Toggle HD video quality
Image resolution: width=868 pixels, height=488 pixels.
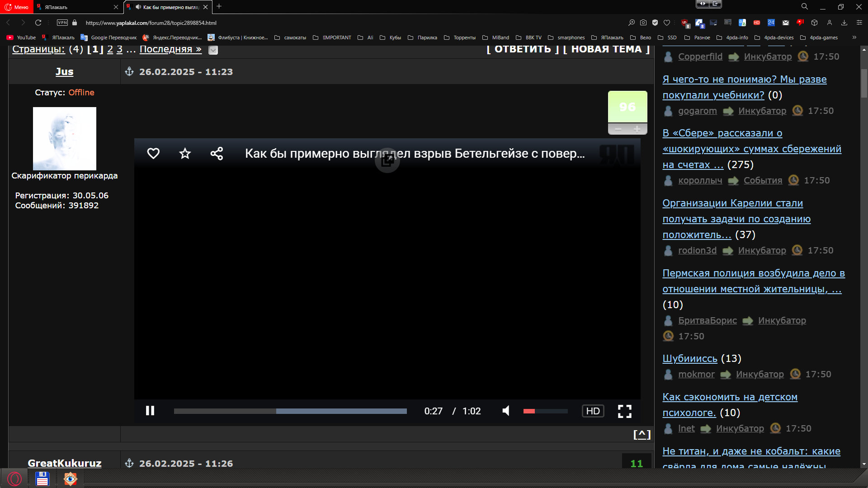click(593, 411)
